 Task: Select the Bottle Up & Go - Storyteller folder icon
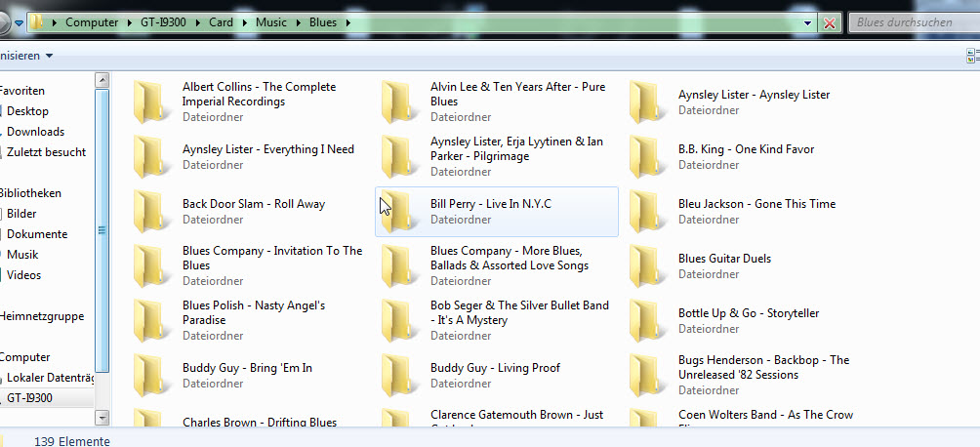coord(648,321)
